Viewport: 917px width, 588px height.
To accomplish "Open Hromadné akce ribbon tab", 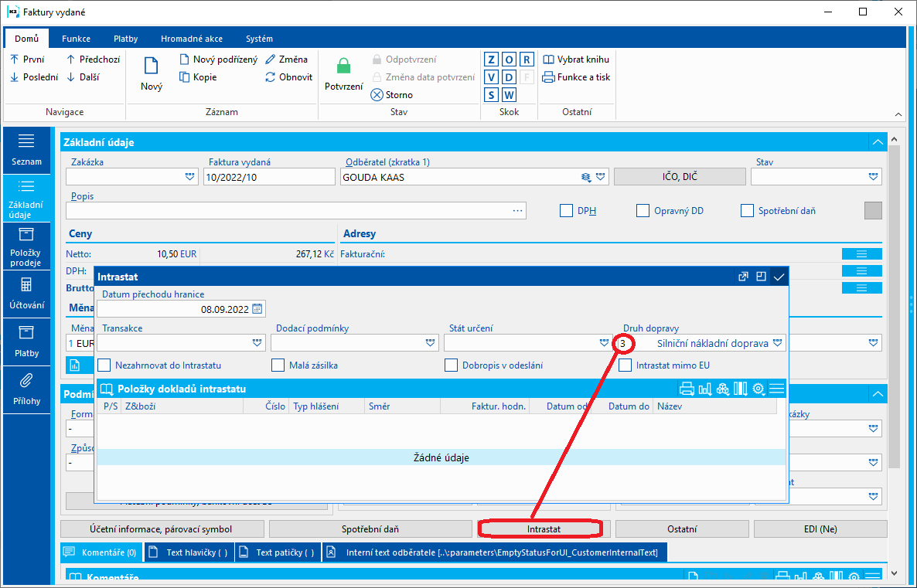I will point(192,39).
